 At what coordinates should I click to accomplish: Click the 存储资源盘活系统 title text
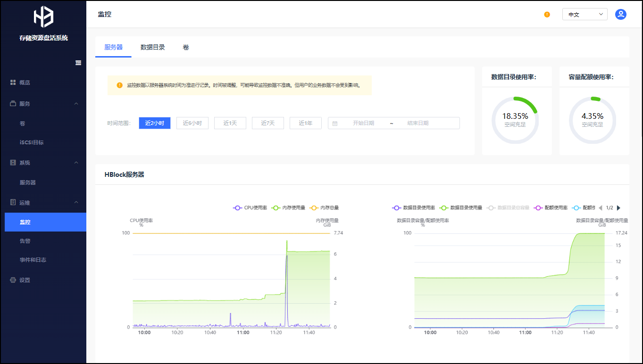click(43, 38)
